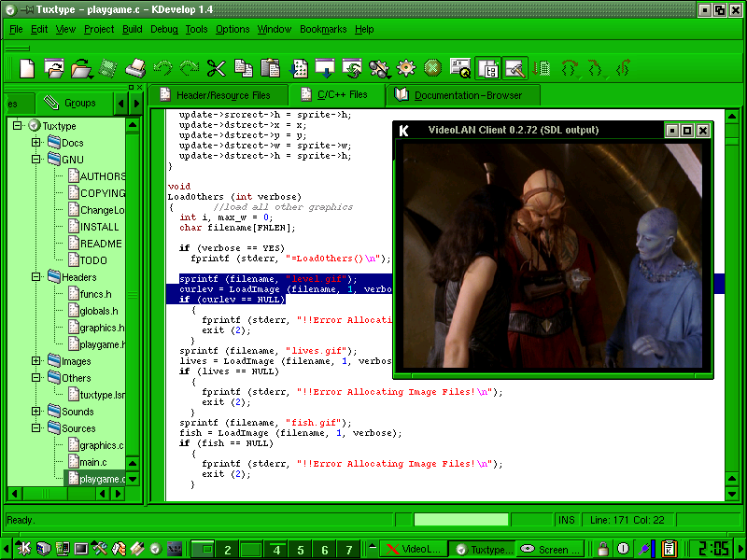Screen dimensions: 747x560
Task: Click tree tabs scroll left arrow
Action: point(121,104)
